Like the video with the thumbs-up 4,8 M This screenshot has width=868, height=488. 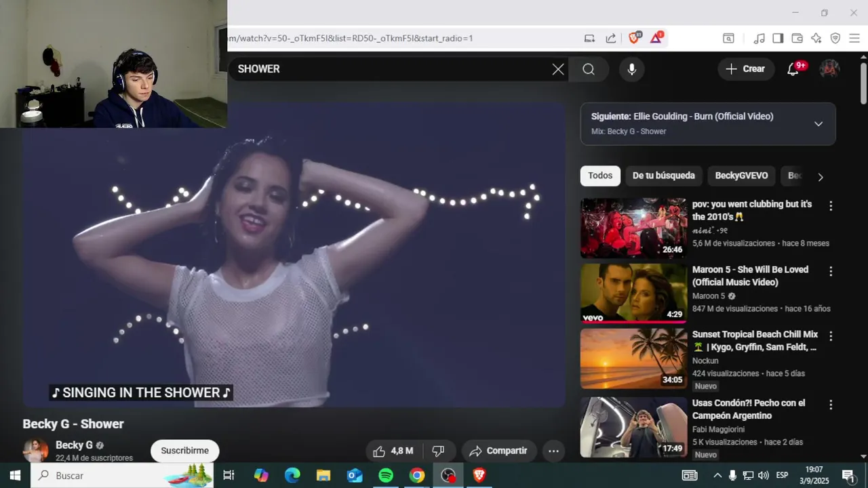pos(393,451)
